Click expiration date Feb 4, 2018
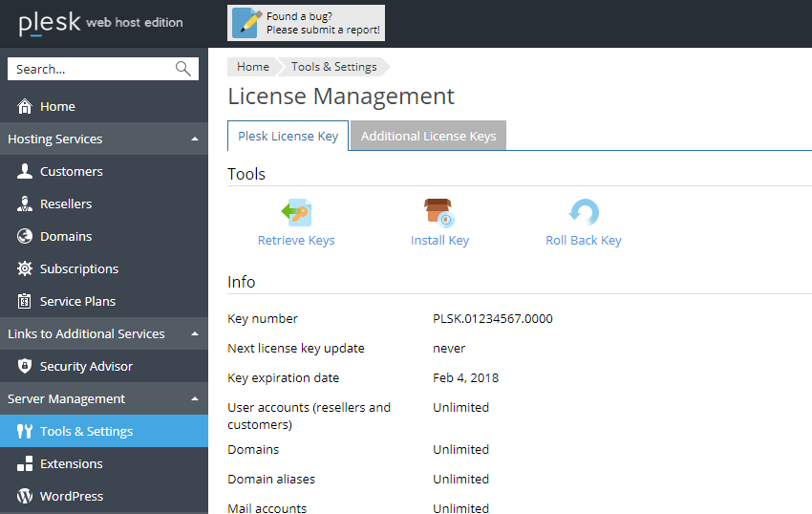The image size is (812, 514). tap(465, 377)
